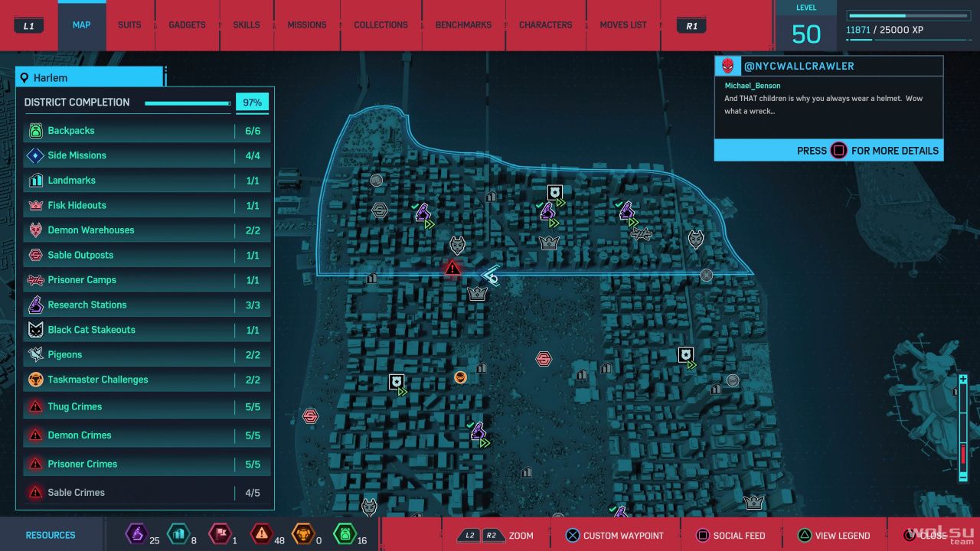This screenshot has height=551, width=980.
Task: Click the Pigeons icon in district list
Action: coord(35,354)
